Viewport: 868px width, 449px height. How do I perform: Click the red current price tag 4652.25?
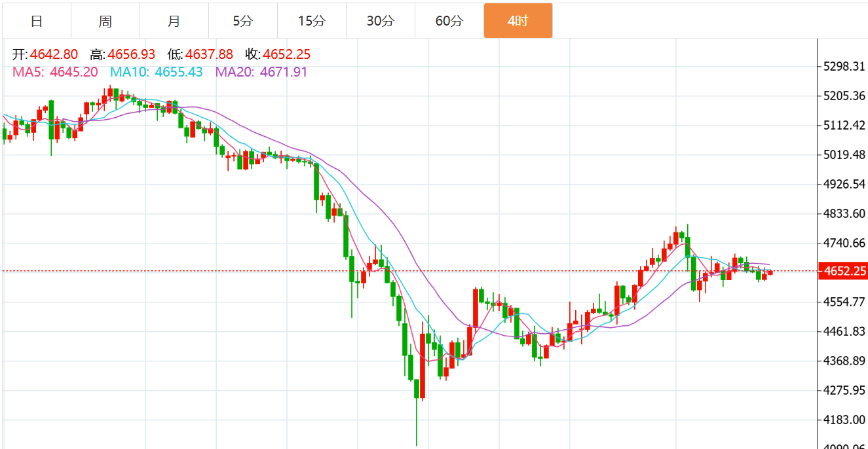(x=843, y=271)
